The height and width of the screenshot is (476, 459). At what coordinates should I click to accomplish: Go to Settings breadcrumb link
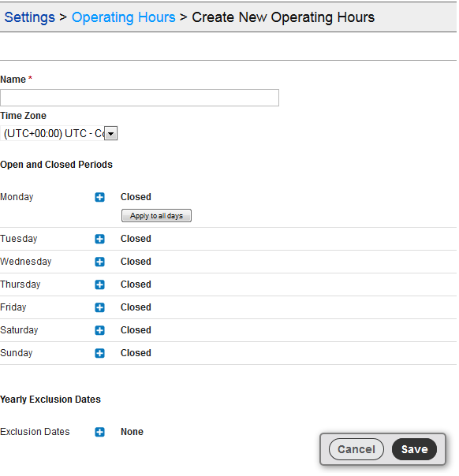tap(29, 17)
